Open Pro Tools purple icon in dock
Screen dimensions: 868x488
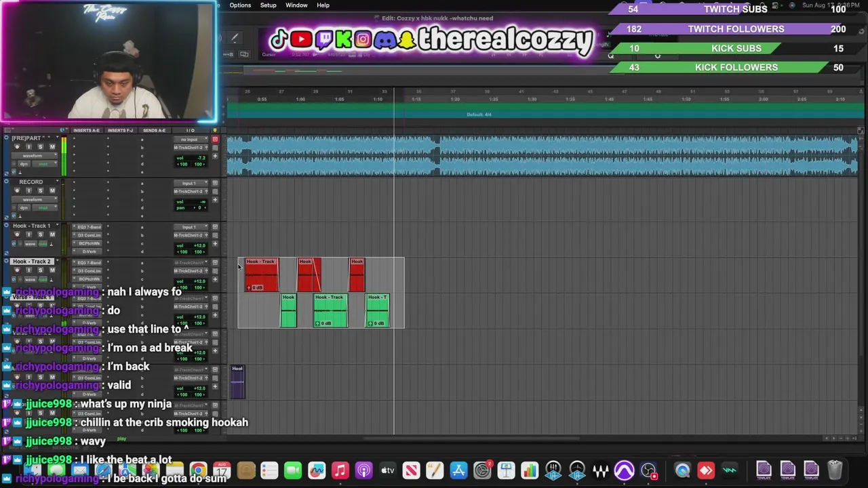625,470
